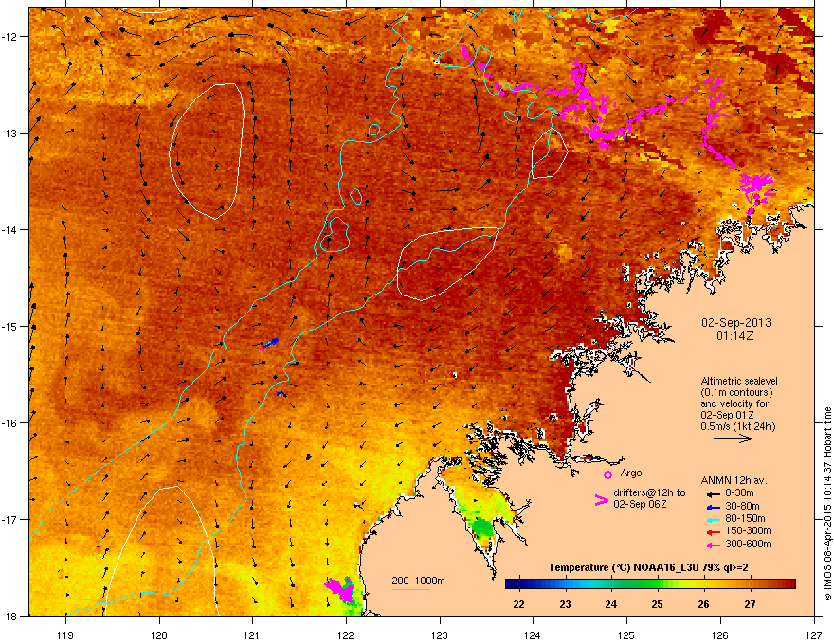Screen dimensions: 834x644
Task: Click the latitude axis label '-12'
Action: 10,37
